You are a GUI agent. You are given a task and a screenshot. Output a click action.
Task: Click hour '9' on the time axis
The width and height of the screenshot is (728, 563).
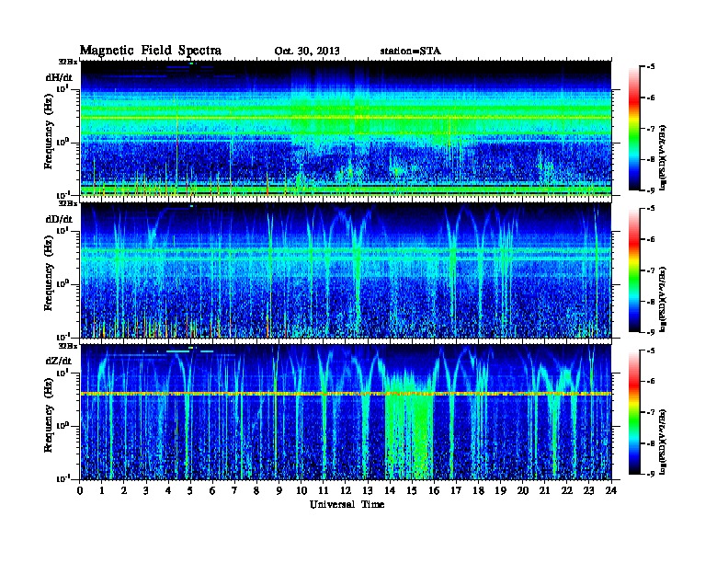(279, 490)
